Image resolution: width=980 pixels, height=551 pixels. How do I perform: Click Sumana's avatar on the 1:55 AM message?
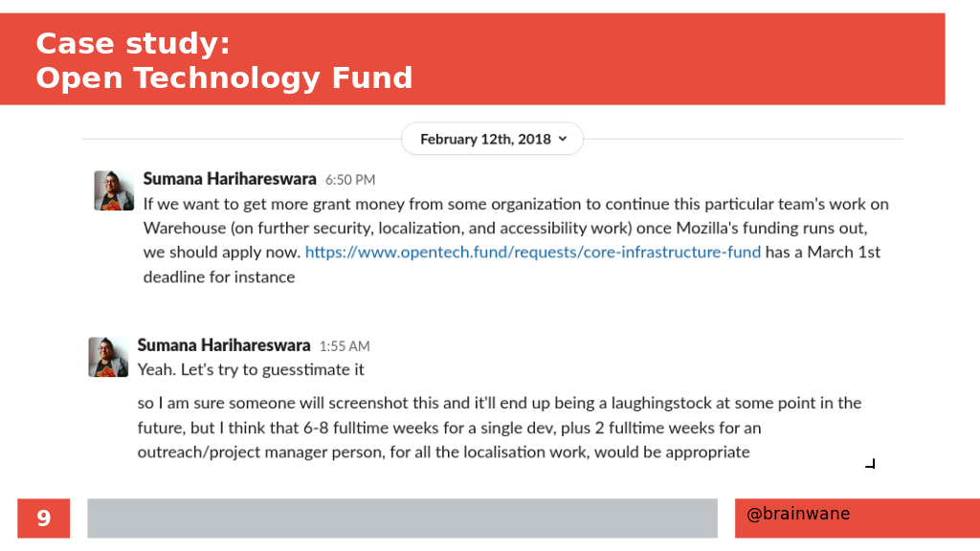point(108,357)
